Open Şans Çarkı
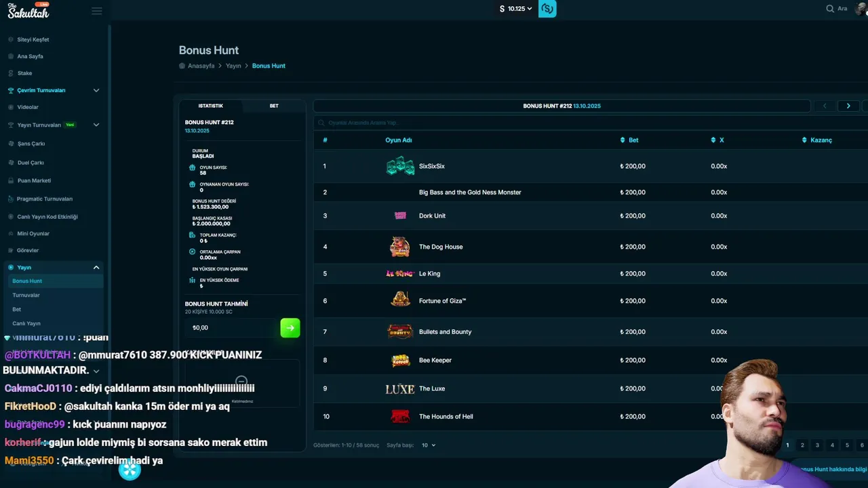This screenshot has width=868, height=488. [x=31, y=144]
